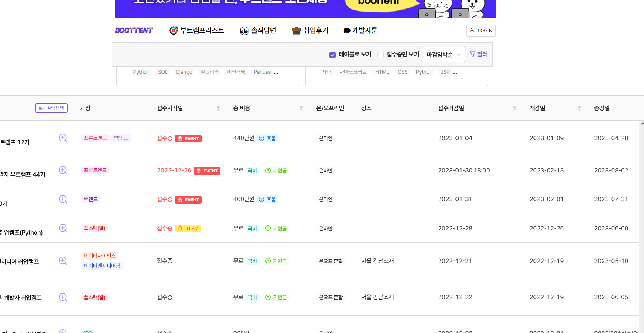Open the 필터 filter button
This screenshot has height=333, width=644.
tap(478, 55)
